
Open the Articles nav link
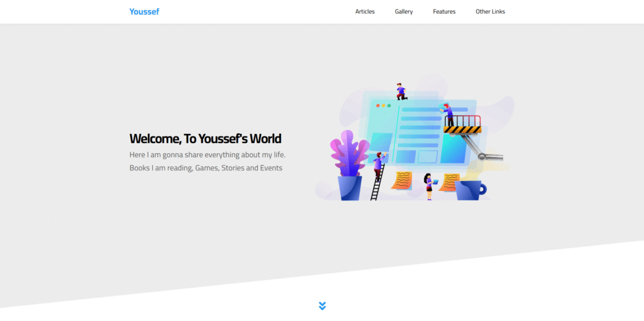point(365,11)
